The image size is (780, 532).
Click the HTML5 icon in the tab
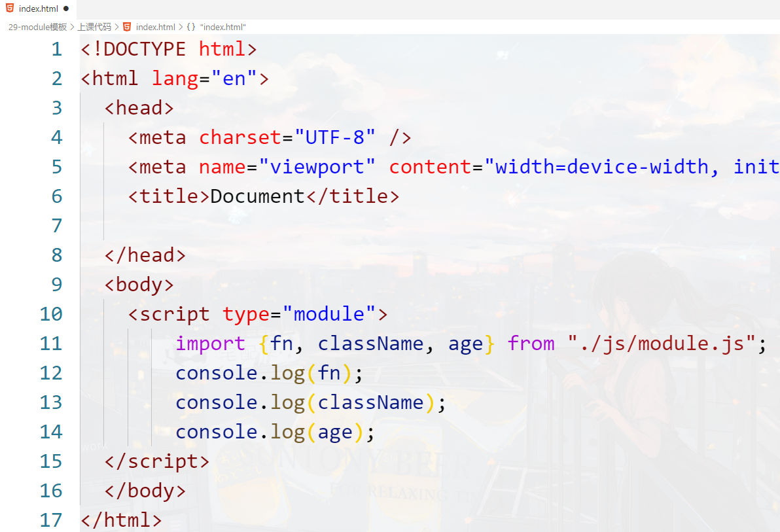pos(10,9)
